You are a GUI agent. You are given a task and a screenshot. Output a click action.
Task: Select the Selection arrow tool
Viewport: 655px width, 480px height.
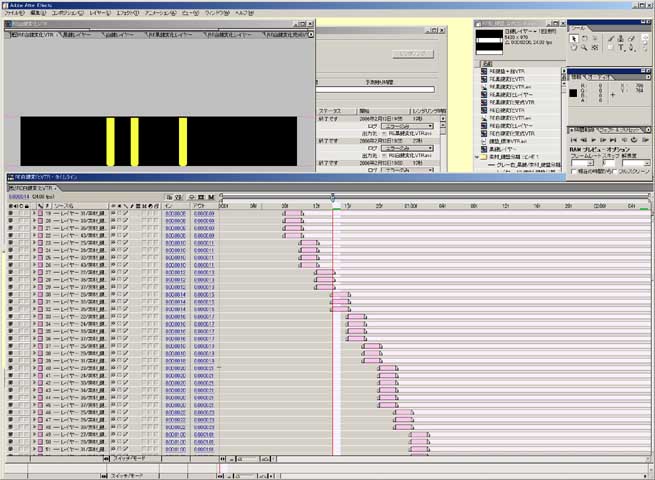click(574, 39)
